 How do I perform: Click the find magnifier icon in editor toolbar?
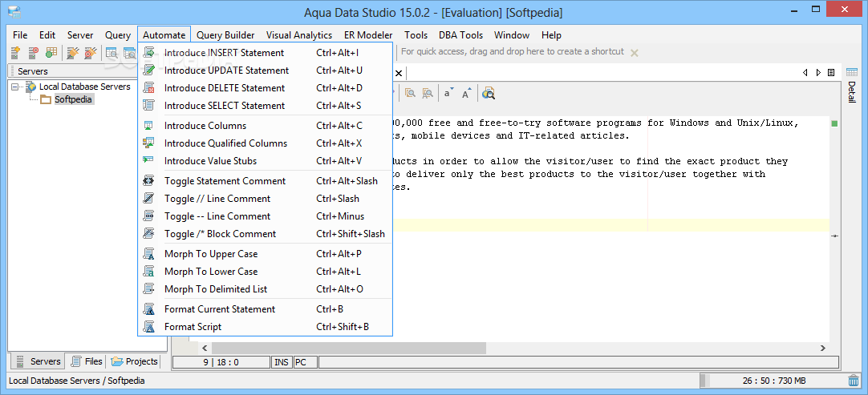click(x=410, y=93)
